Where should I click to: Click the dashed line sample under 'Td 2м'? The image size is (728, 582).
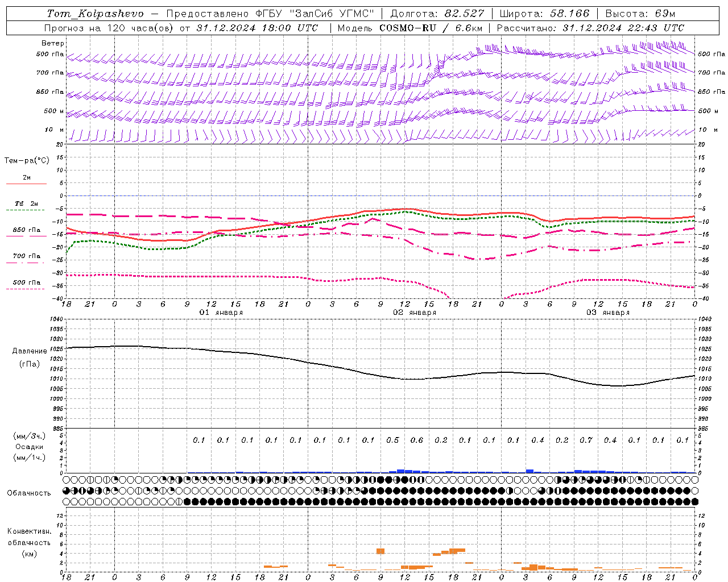click(25, 210)
